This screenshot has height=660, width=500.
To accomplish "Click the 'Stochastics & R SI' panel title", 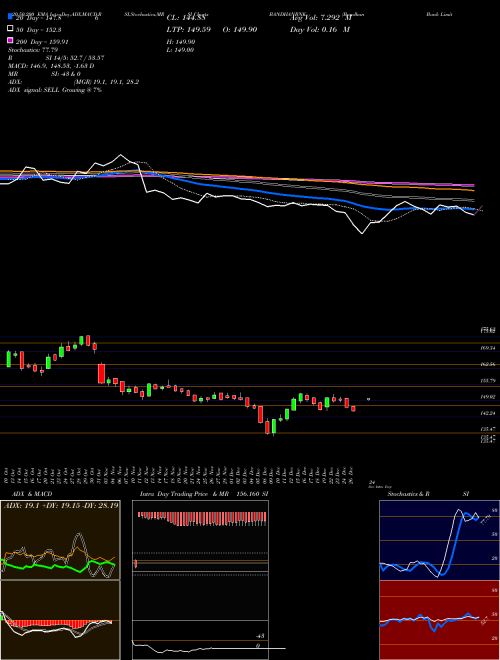I will point(428,494).
